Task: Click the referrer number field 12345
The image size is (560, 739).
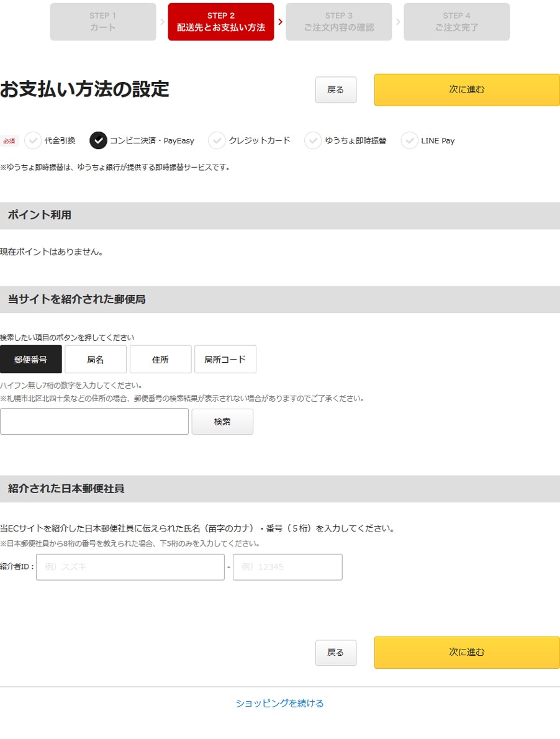Action: [x=287, y=567]
